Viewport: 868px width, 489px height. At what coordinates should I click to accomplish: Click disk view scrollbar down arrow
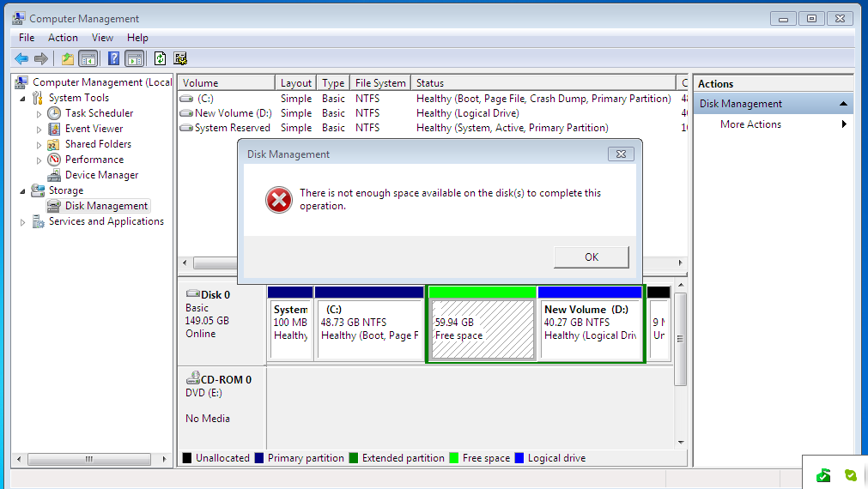(681, 442)
